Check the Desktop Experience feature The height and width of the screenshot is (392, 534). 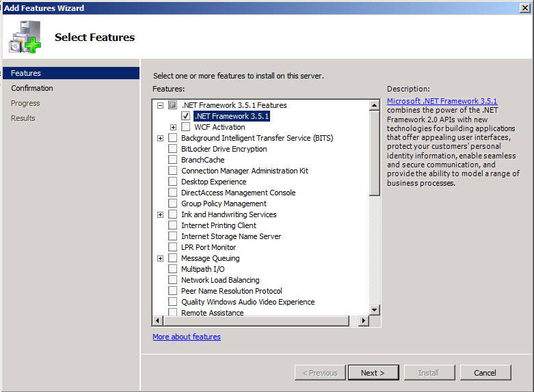coord(173,182)
